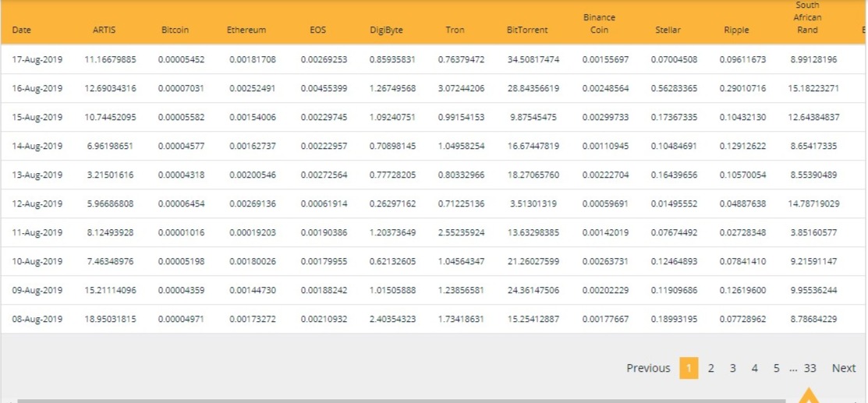Select the 09-Aug-2019 date cell
Viewport: 868px width, 403px height.
(37, 289)
